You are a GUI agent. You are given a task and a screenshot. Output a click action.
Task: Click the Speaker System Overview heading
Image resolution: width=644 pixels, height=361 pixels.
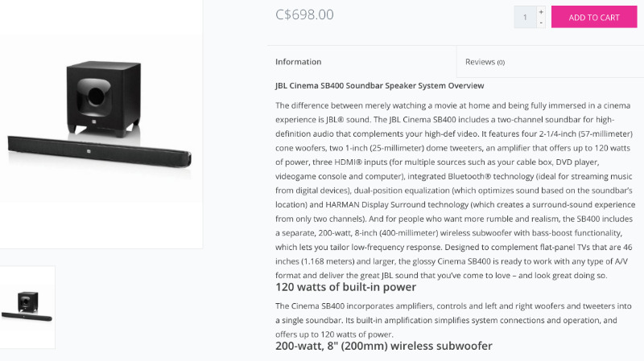(379, 85)
